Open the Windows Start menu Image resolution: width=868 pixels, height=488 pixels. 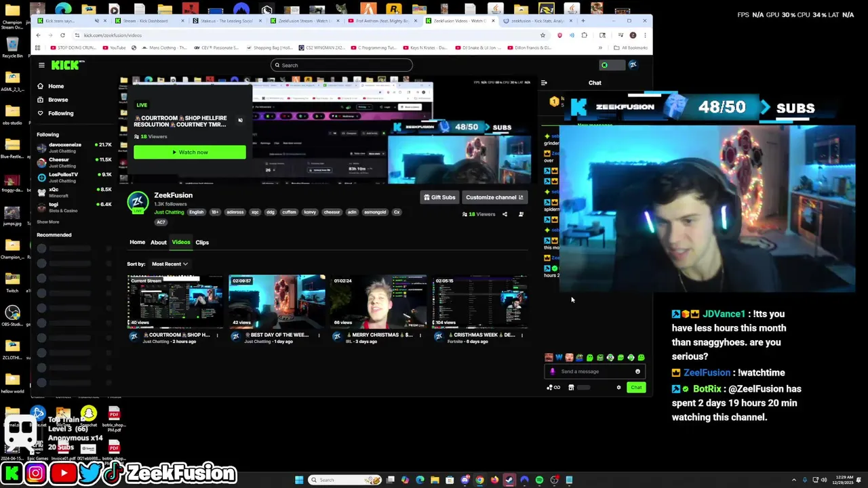click(x=299, y=480)
